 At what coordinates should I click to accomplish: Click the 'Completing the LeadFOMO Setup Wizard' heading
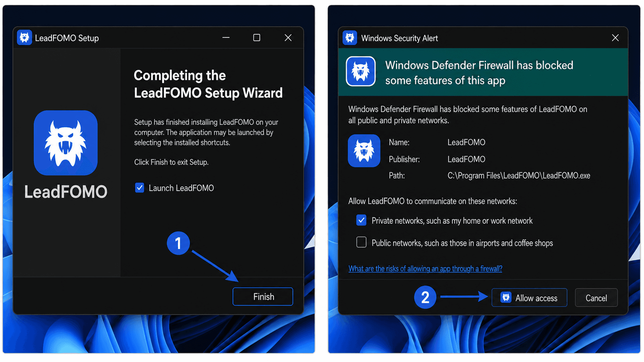tap(208, 84)
